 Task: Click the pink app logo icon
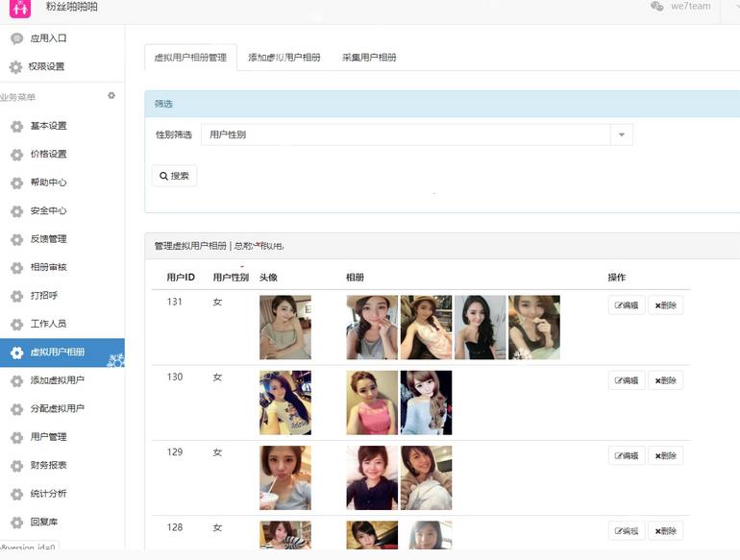20,9
